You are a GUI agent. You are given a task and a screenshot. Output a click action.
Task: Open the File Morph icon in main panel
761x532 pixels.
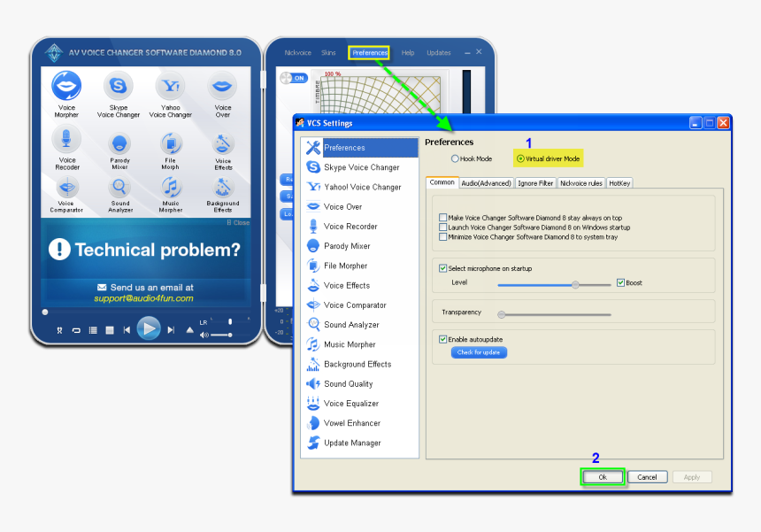point(171,143)
